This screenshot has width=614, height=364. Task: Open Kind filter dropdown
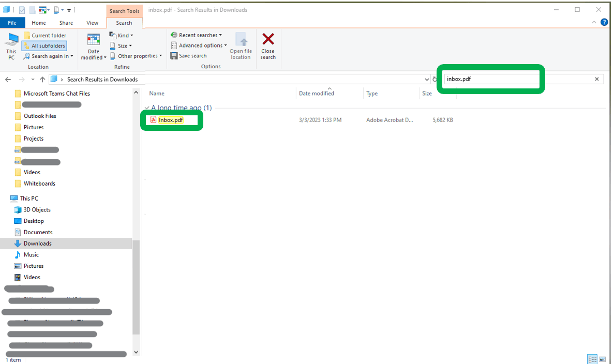[122, 35]
